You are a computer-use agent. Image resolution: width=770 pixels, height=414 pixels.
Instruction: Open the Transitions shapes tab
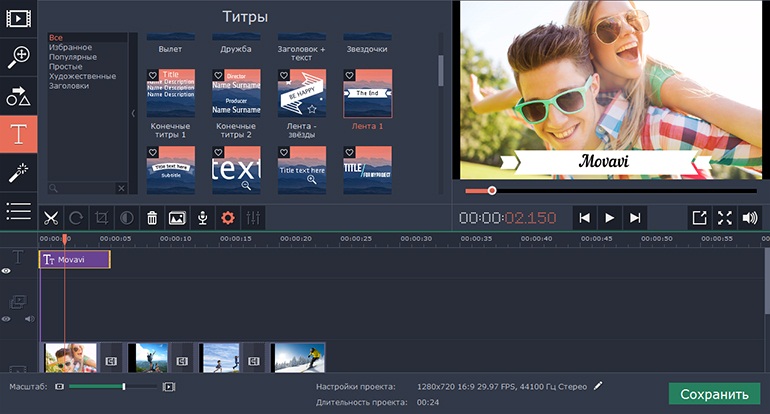18,96
